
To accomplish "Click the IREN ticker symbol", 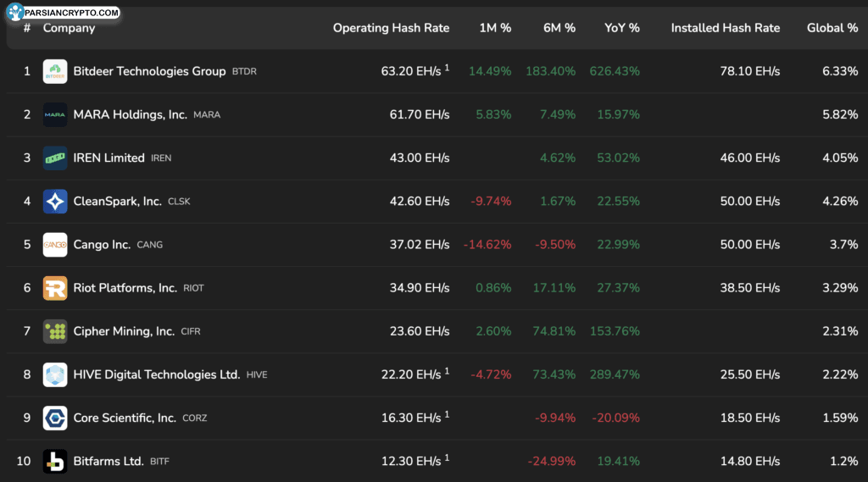I will 161,158.
